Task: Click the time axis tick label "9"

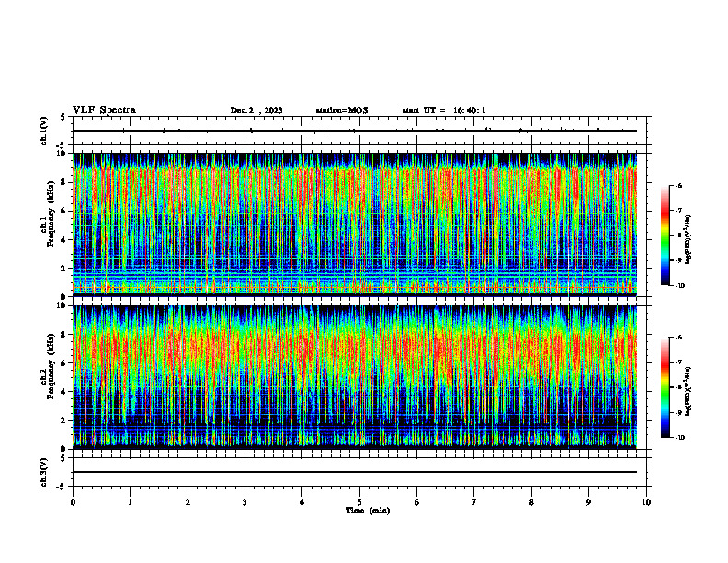Action: [x=588, y=502]
